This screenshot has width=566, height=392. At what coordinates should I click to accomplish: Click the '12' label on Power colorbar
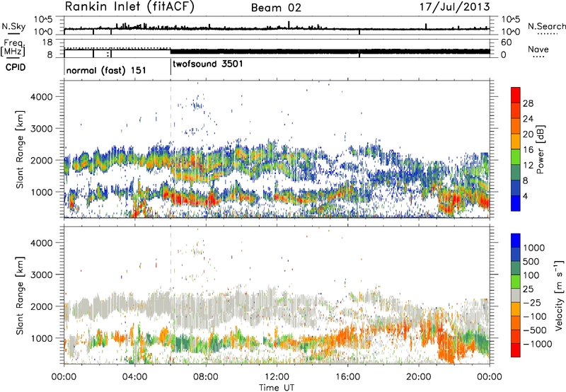528,166
